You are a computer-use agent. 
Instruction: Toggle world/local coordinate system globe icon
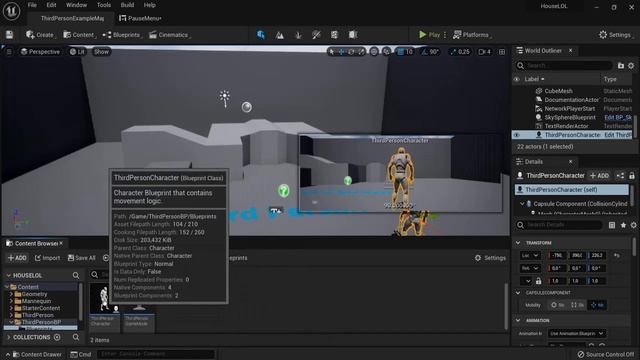[x=374, y=52]
